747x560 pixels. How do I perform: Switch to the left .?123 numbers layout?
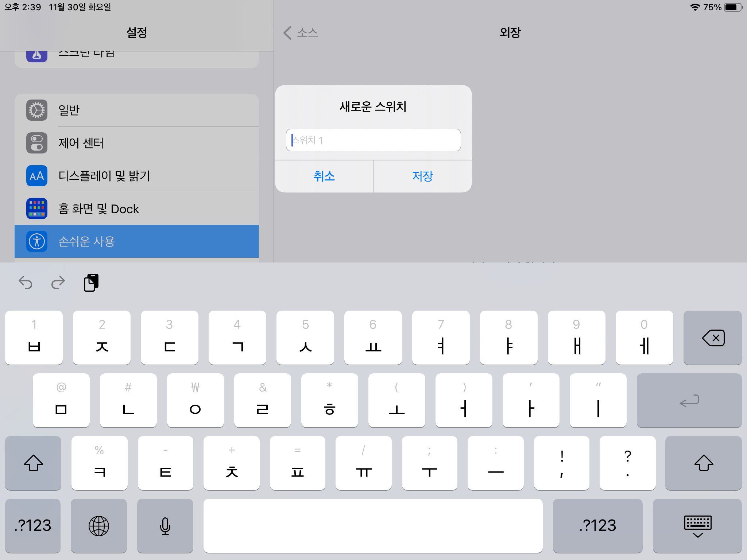click(33, 526)
